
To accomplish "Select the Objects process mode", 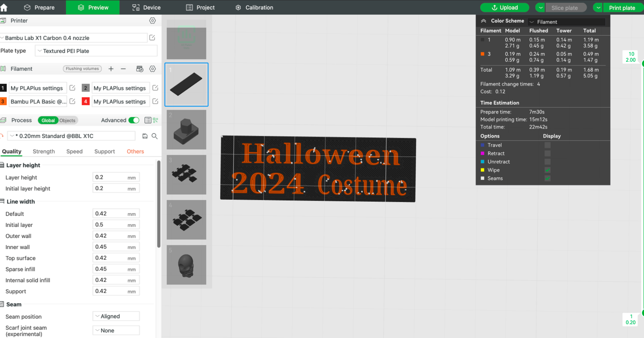I will (67, 120).
